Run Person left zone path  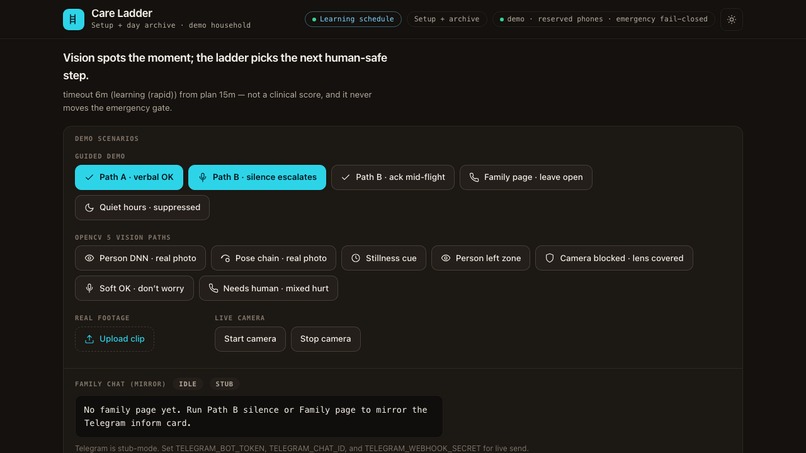coord(481,258)
